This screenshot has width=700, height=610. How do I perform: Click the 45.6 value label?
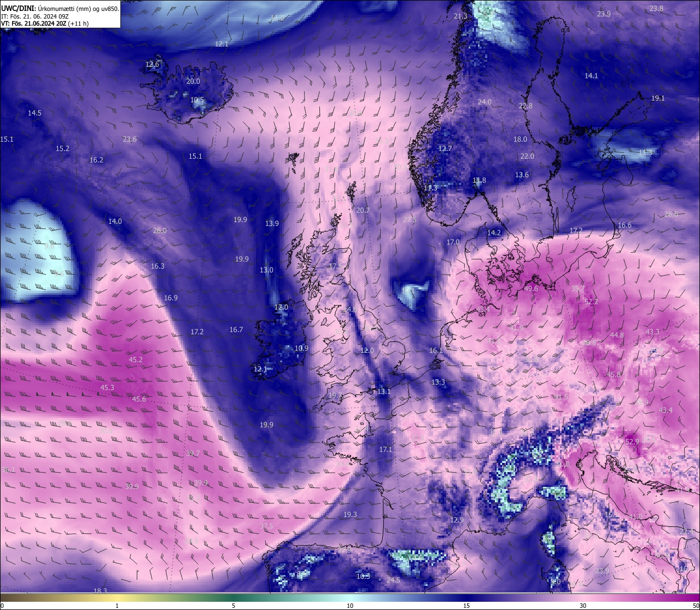(x=139, y=399)
